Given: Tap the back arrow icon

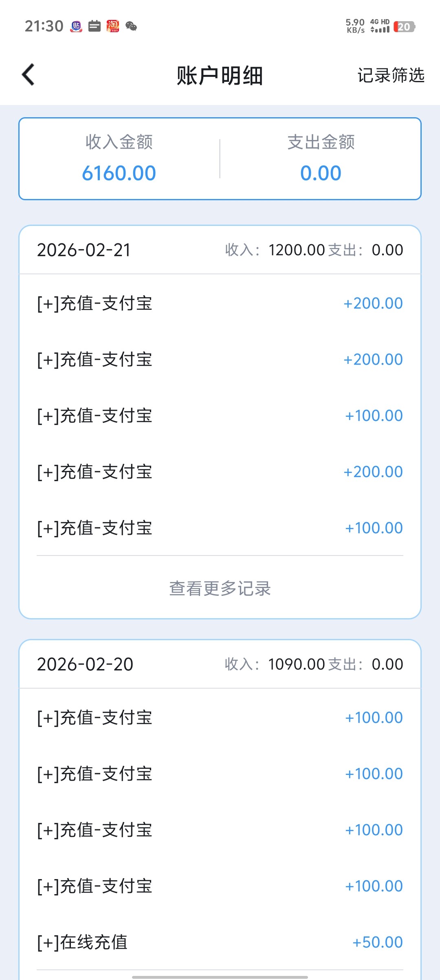Looking at the screenshot, I should [x=28, y=75].
